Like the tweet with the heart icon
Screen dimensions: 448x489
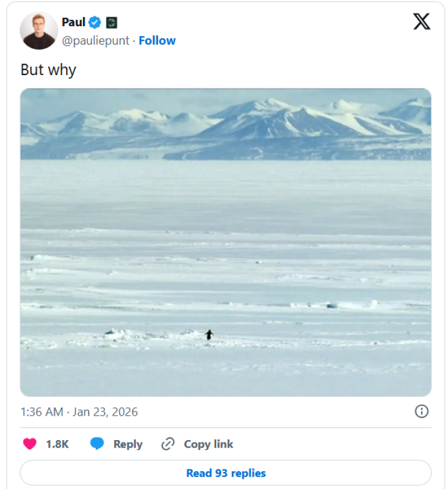tap(29, 444)
